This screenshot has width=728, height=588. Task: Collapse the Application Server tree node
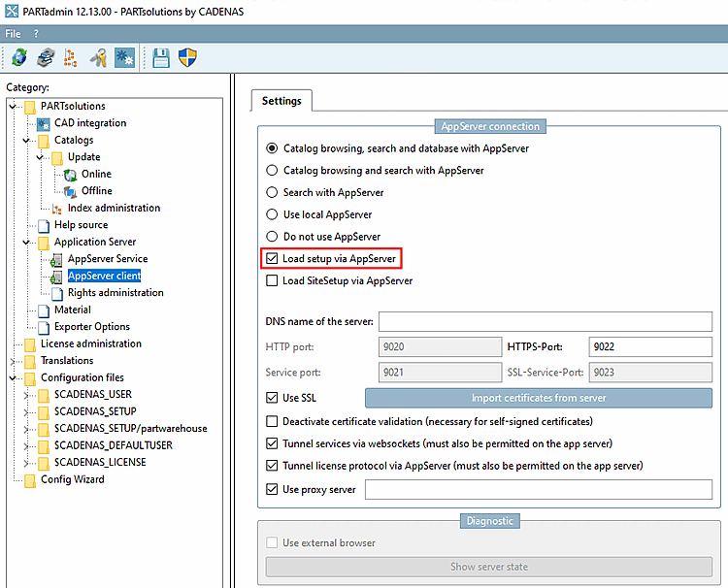[x=26, y=243]
